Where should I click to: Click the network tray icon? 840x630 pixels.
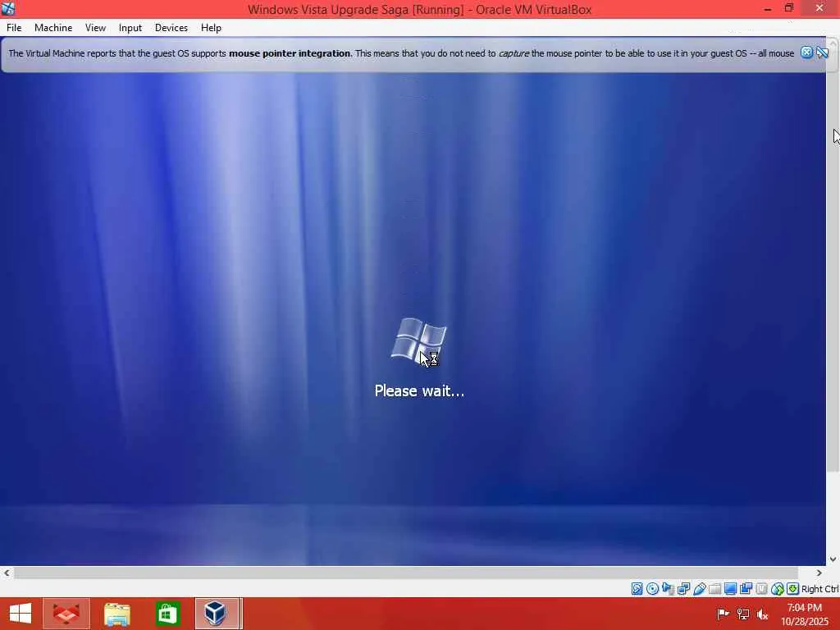742,614
